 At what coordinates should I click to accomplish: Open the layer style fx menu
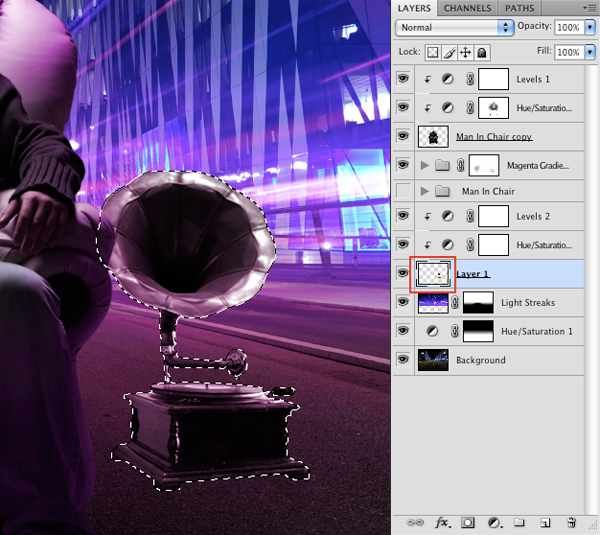click(444, 522)
